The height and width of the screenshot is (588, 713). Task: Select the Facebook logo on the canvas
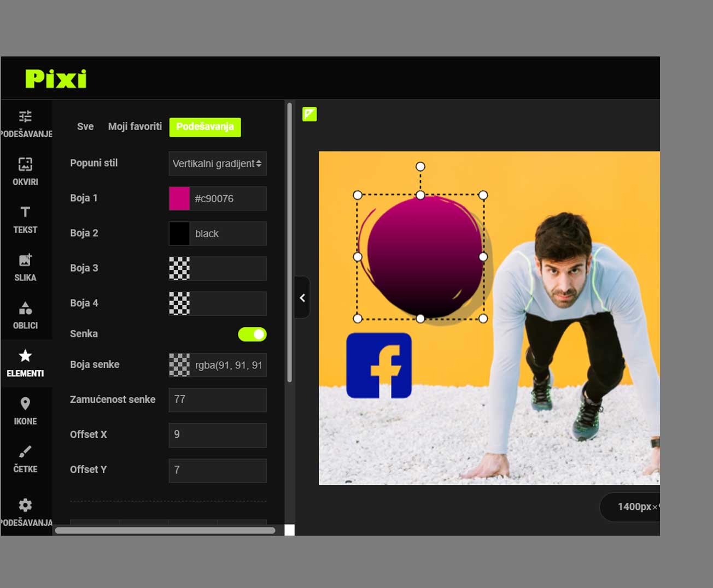coord(379,365)
